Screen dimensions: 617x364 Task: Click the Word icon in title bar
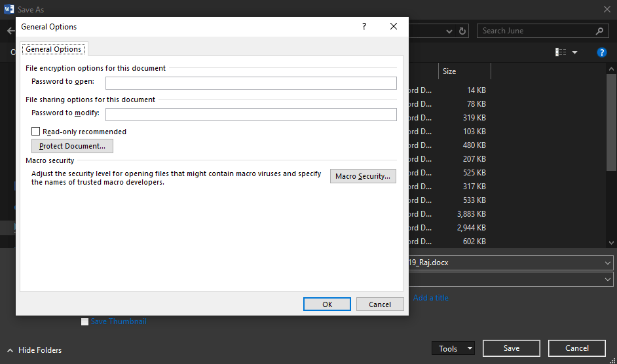click(9, 9)
